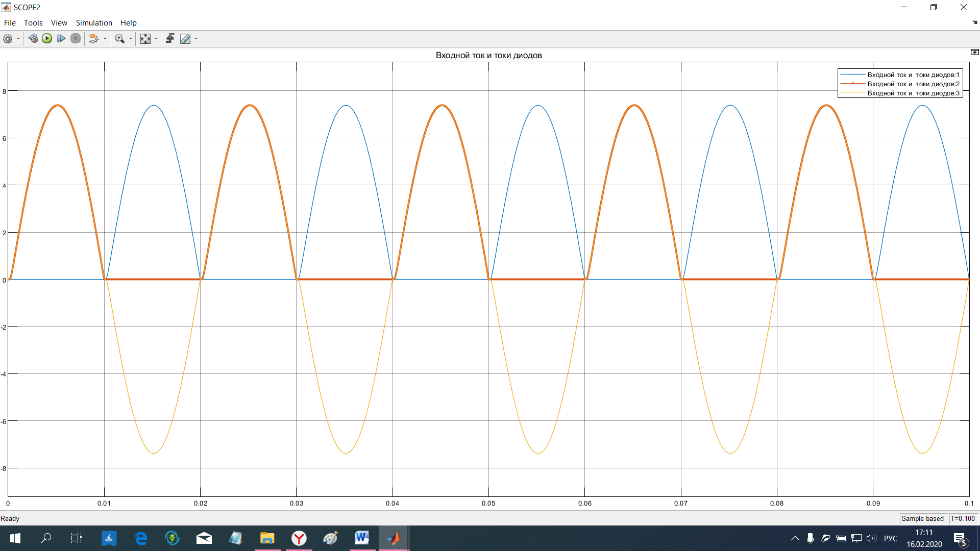Screen dimensions: 980x551
Task: Expand the zoom tool dropdown arrow
Action: coord(131,39)
